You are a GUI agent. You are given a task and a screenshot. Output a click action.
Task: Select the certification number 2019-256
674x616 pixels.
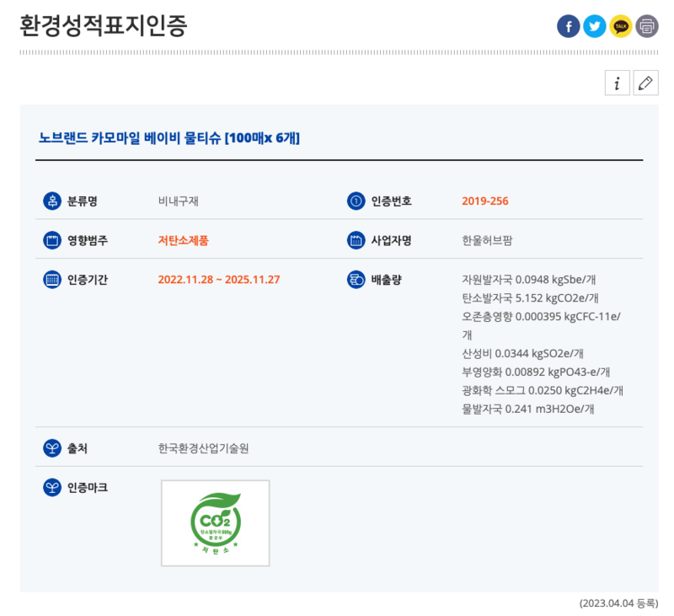click(x=484, y=201)
